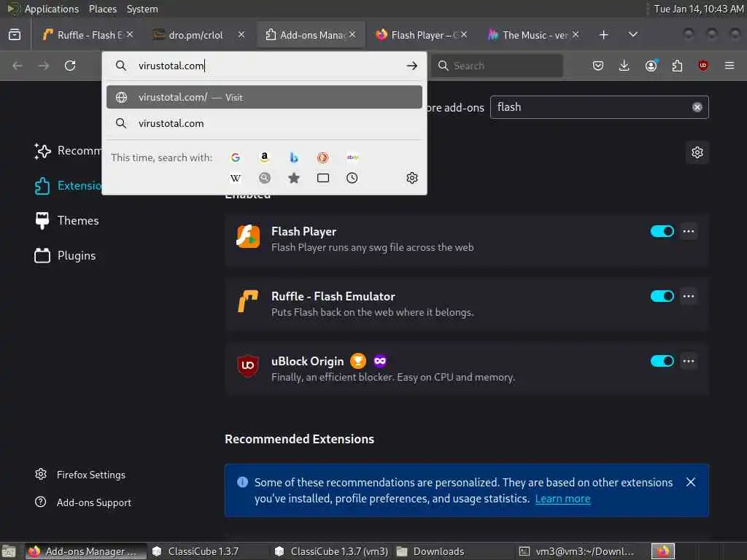Search history using the clock icon
Image resolution: width=747 pixels, height=560 pixels.
tap(352, 178)
